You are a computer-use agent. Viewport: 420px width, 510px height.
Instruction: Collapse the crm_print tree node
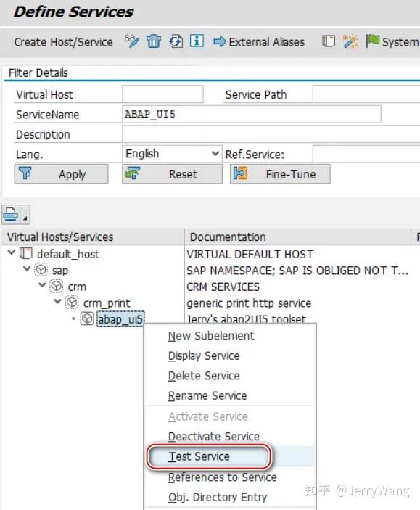[57, 302]
